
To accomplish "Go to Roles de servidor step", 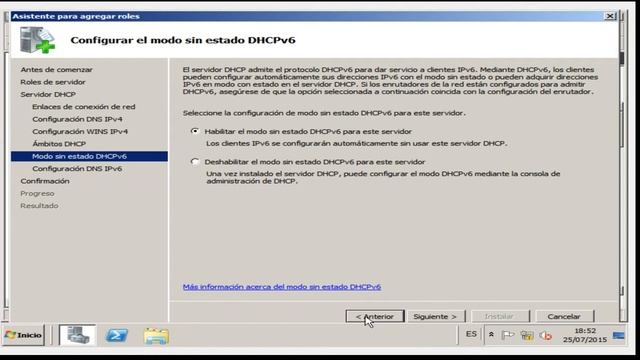I will coord(53,82).
